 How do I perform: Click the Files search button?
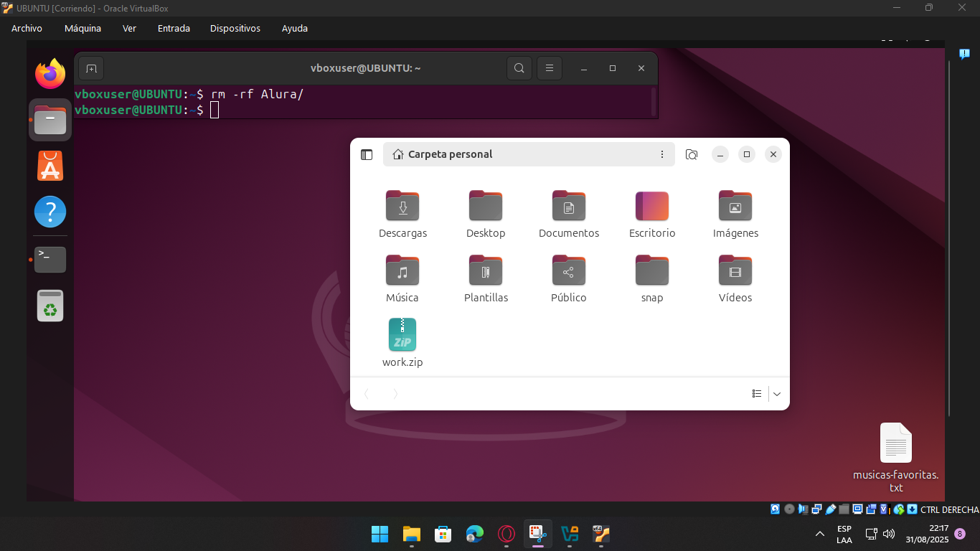(692, 154)
